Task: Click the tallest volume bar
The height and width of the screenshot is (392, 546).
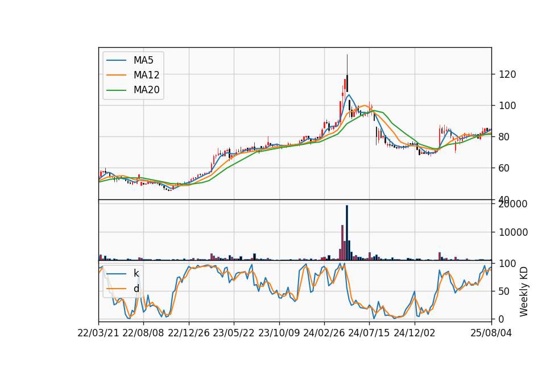Action: [347, 233]
